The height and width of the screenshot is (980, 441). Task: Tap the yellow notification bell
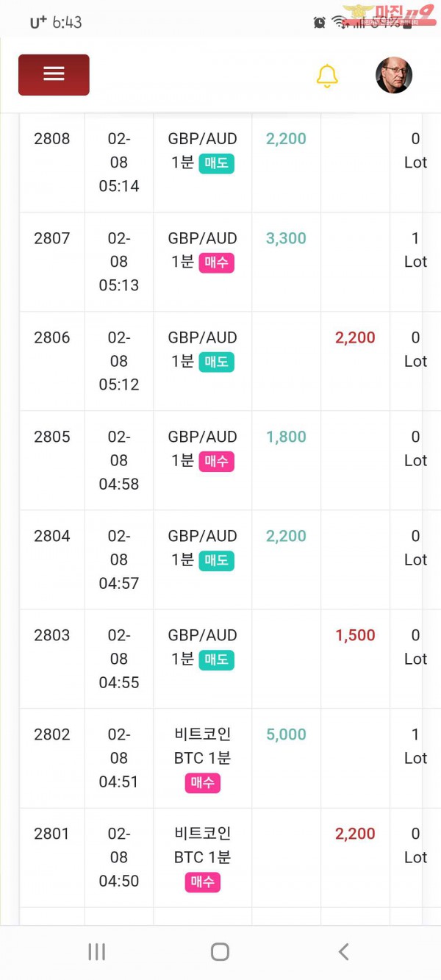coord(327,76)
